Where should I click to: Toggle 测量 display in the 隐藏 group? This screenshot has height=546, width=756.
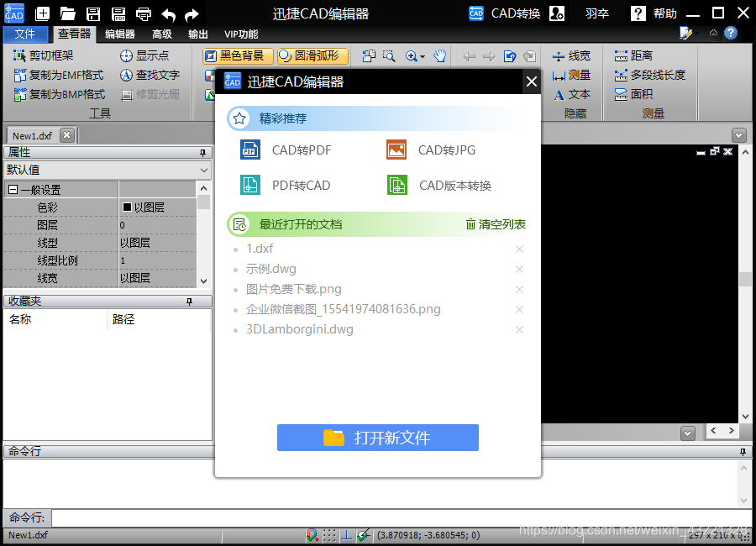[571, 76]
